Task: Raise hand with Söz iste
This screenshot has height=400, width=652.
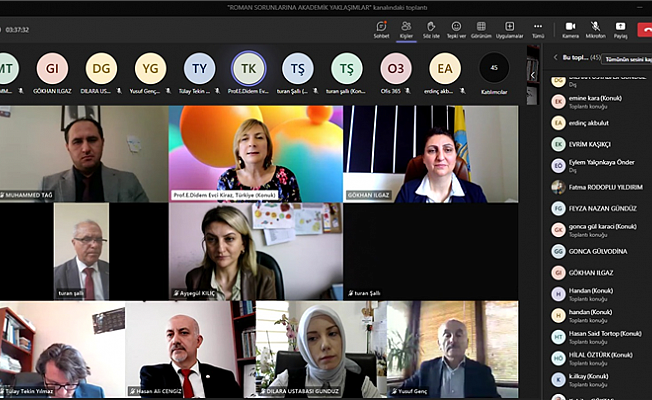Action: (x=431, y=28)
